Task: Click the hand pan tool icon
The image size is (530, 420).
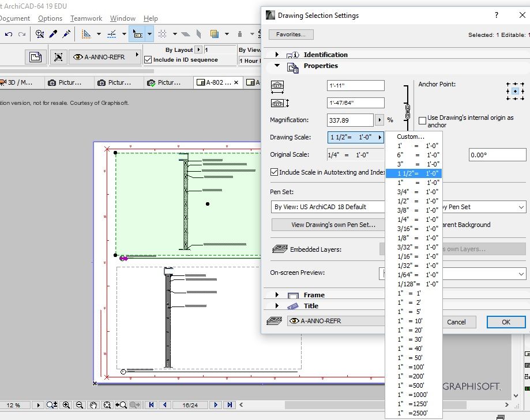Action: [x=93, y=405]
